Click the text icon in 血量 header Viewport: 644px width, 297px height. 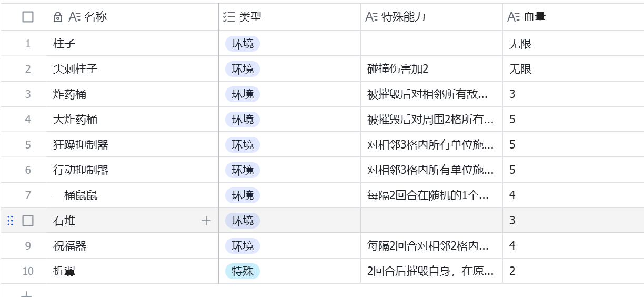click(514, 17)
